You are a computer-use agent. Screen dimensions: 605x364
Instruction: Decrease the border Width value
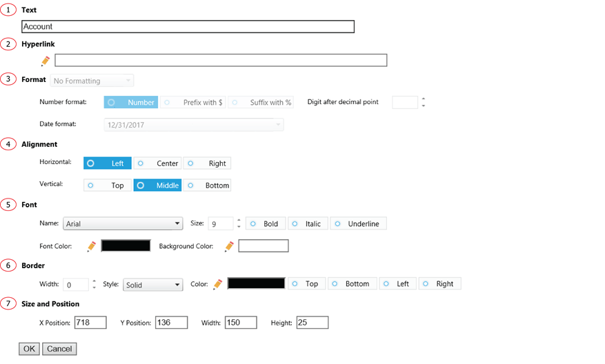point(94,287)
